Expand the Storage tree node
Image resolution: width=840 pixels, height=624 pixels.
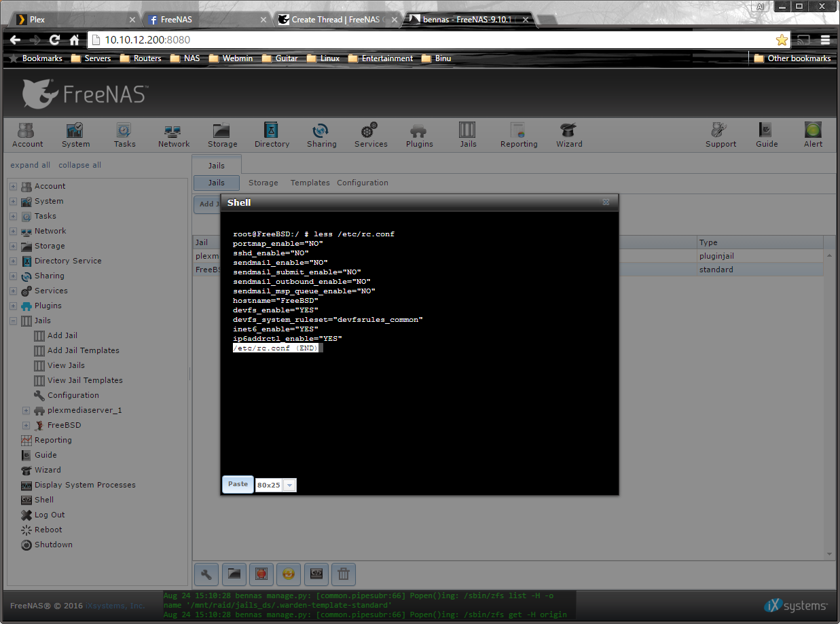point(14,246)
